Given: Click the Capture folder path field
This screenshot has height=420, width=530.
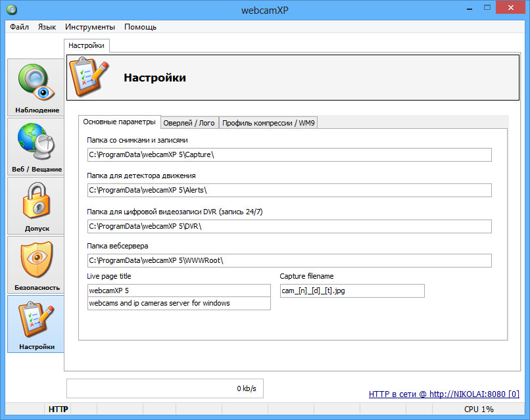Looking at the screenshot, I should pos(289,154).
